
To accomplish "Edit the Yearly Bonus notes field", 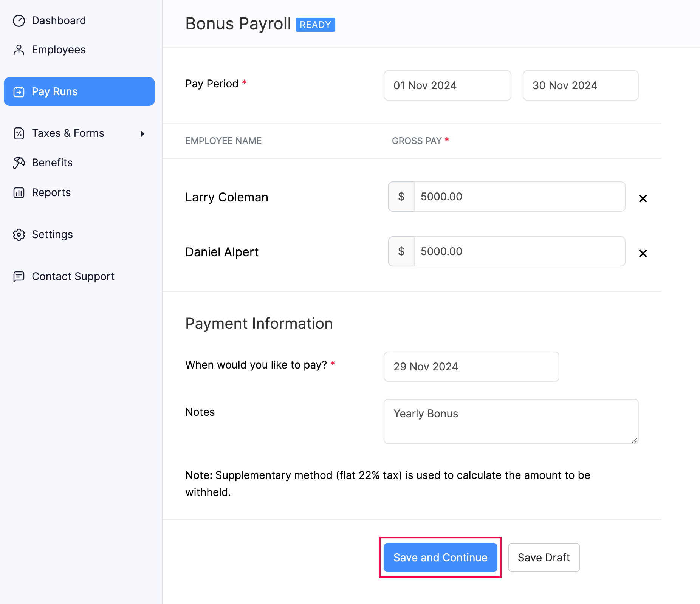I will tap(510, 421).
